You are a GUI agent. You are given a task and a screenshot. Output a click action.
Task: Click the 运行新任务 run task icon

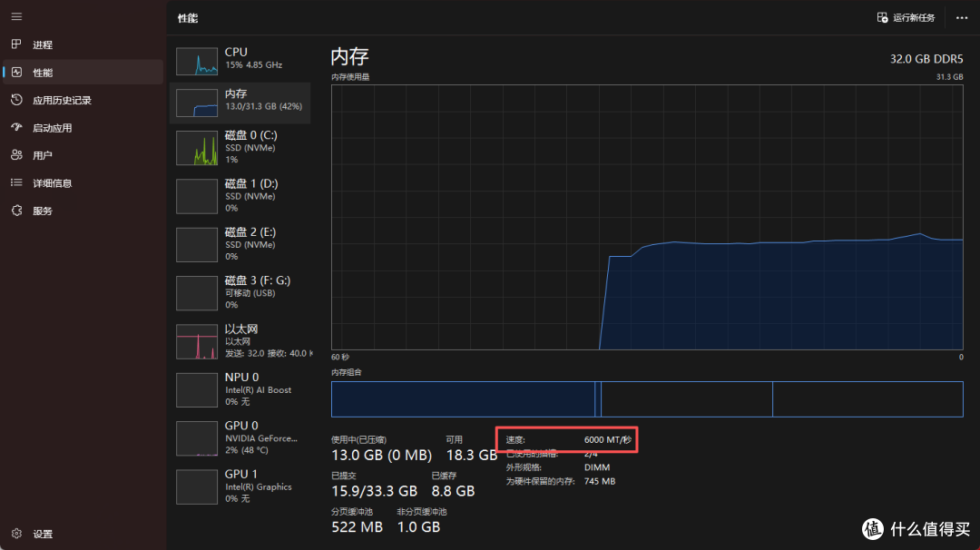coord(882,17)
